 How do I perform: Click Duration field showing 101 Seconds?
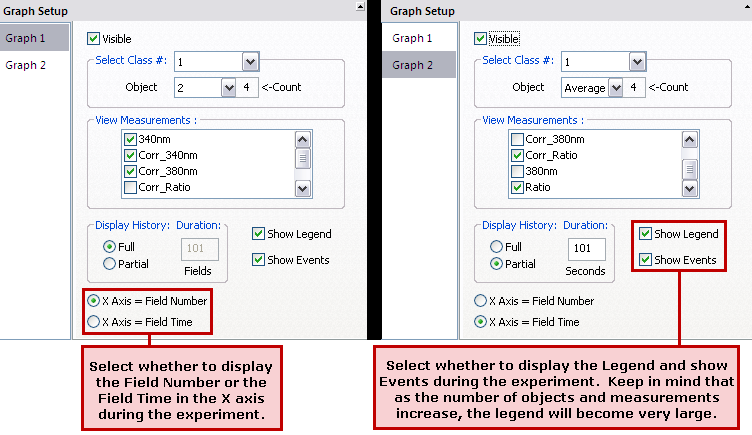[584, 246]
